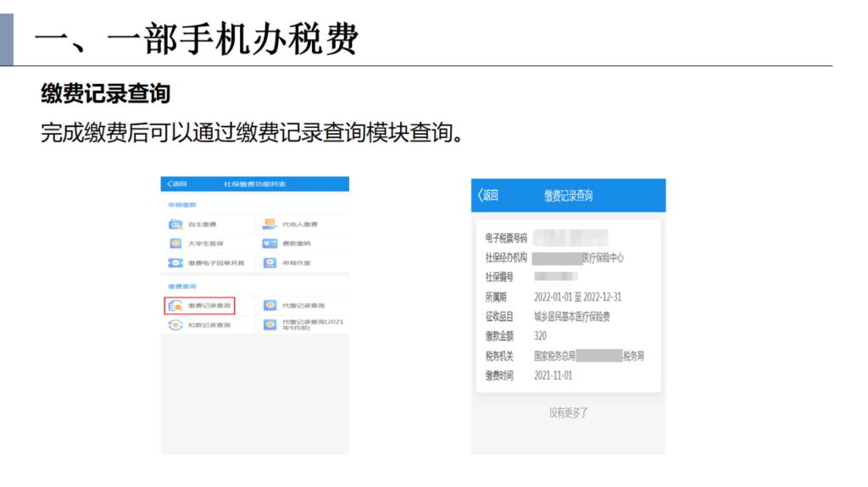The width and height of the screenshot is (868, 487).
Task: Click the 代缴记录查询(2021年9月前) icon
Action: tap(270, 325)
